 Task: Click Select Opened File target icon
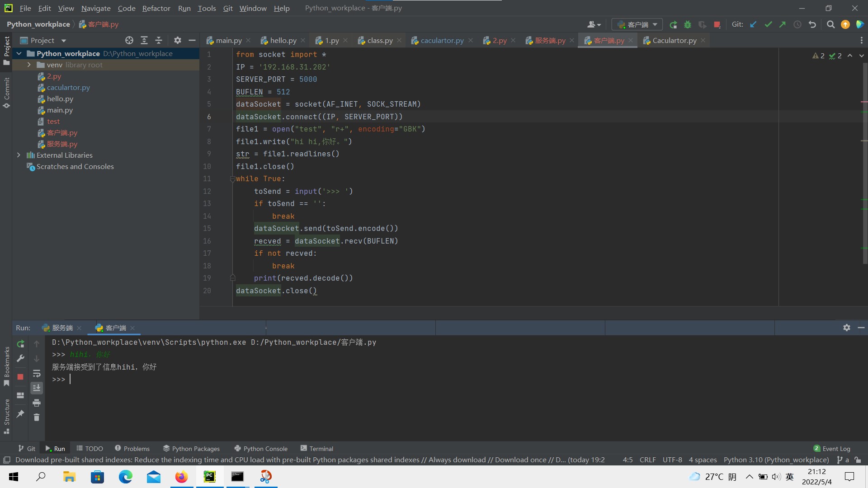point(129,40)
